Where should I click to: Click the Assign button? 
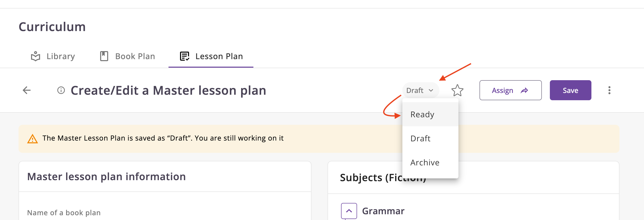point(503,90)
